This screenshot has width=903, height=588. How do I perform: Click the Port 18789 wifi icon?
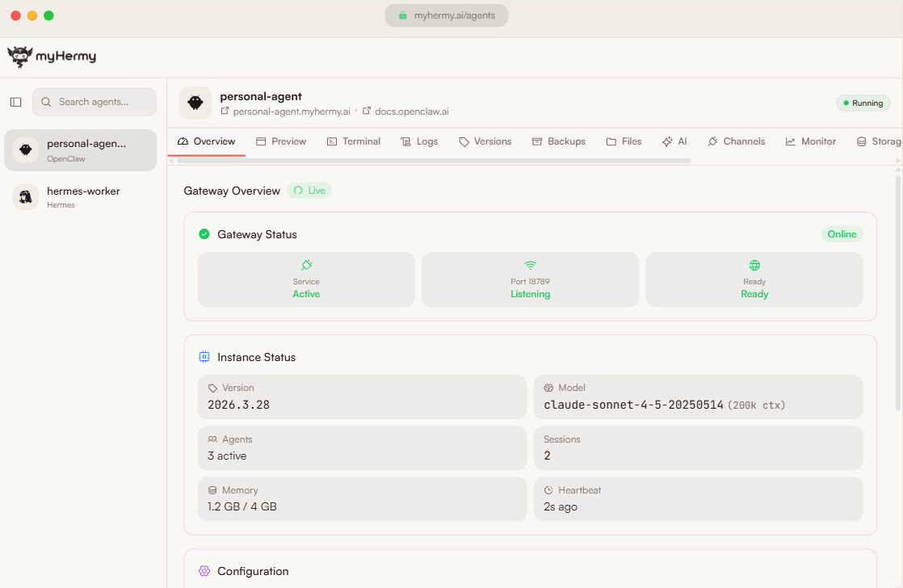531,265
